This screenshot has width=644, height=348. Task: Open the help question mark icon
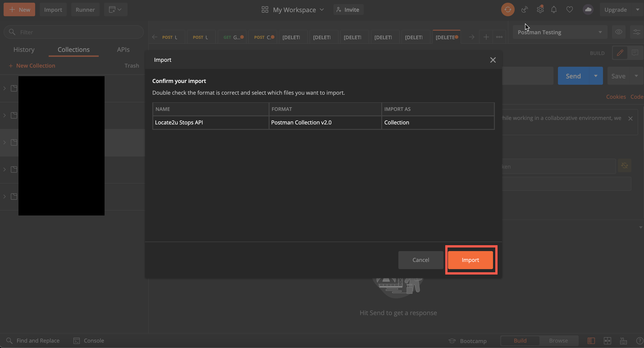[639, 341]
